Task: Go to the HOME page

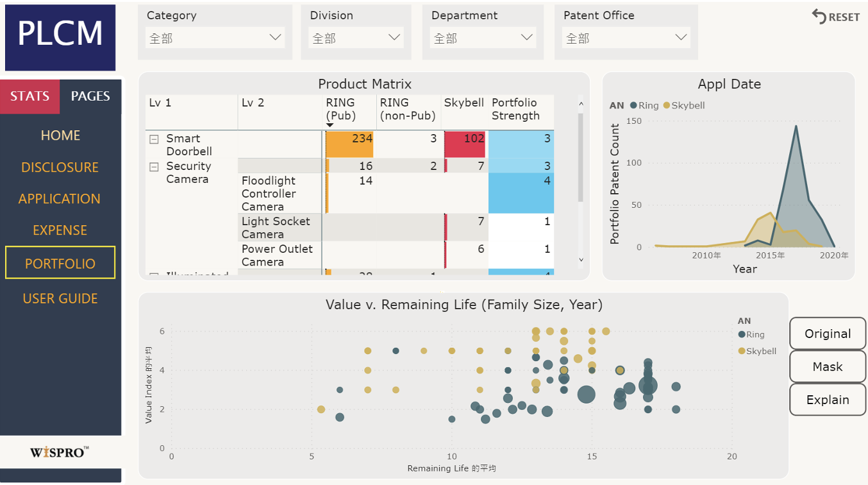Action: click(x=60, y=135)
